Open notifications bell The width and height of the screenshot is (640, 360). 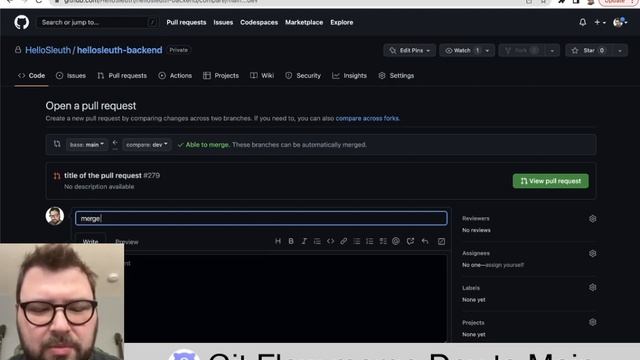tap(582, 22)
